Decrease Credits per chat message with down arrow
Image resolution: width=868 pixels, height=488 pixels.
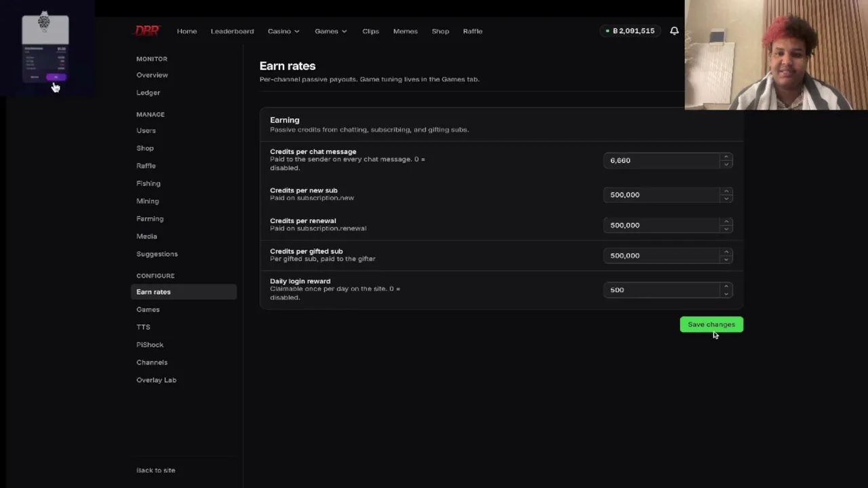(x=726, y=164)
